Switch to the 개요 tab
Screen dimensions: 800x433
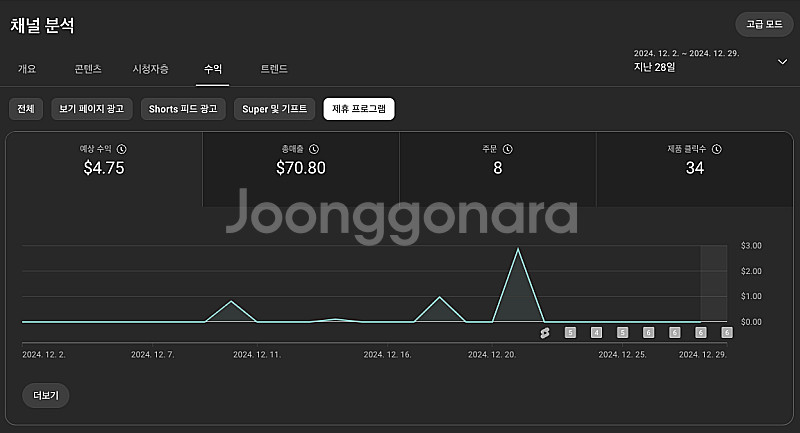27,69
